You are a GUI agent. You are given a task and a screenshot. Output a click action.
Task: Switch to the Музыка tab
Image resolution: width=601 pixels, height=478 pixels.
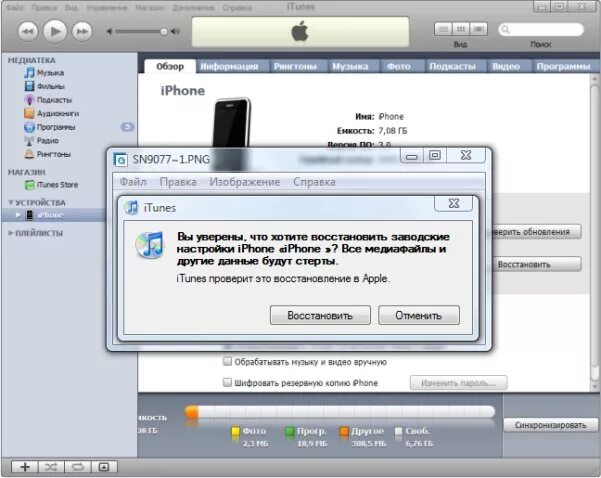point(350,66)
